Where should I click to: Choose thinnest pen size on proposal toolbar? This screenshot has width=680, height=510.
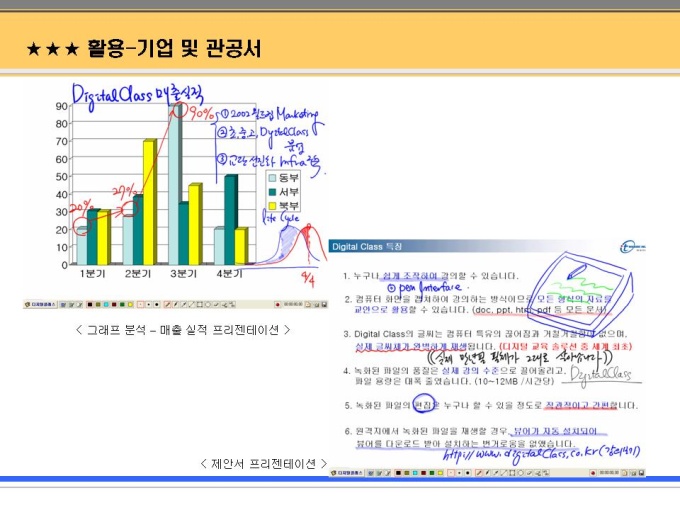[x=451, y=473]
